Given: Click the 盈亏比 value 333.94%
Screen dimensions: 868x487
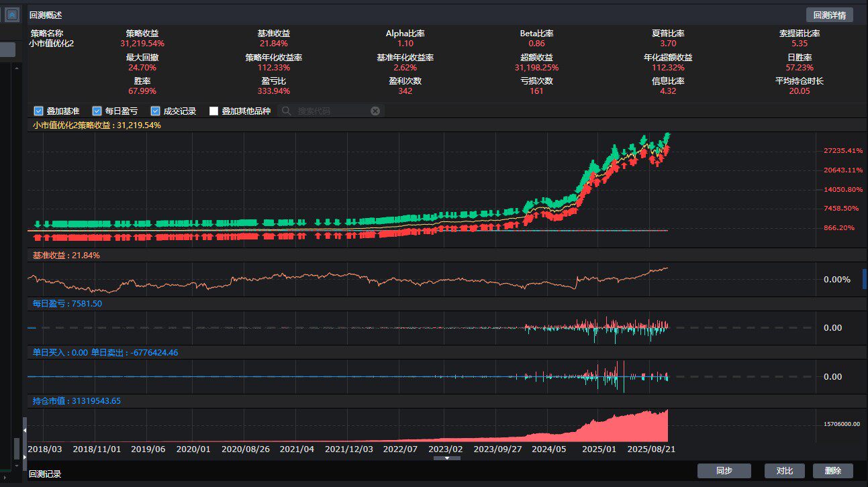Looking at the screenshot, I should pyautogui.click(x=274, y=91).
